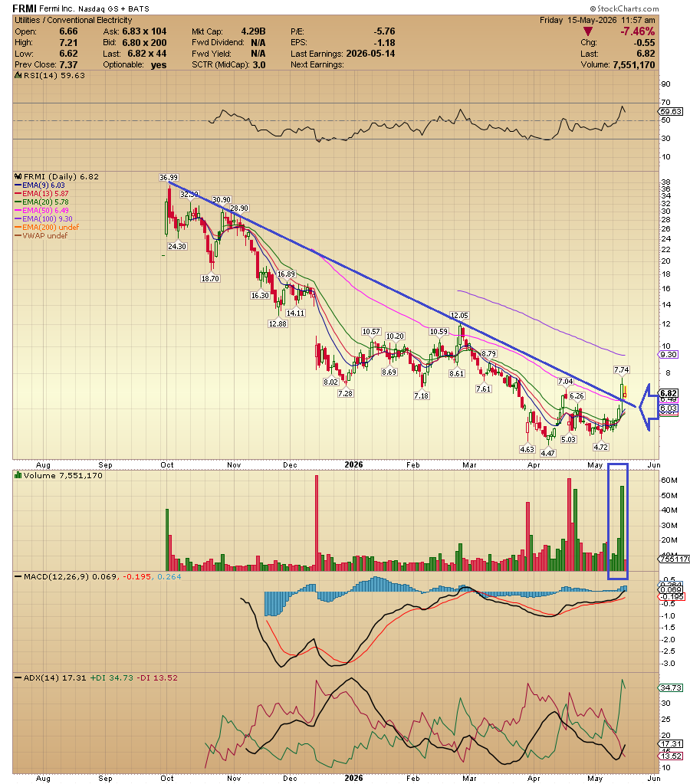Screen dimensions: 690x784
Task: Click the 2026 year label on price axis
Action: point(353,464)
